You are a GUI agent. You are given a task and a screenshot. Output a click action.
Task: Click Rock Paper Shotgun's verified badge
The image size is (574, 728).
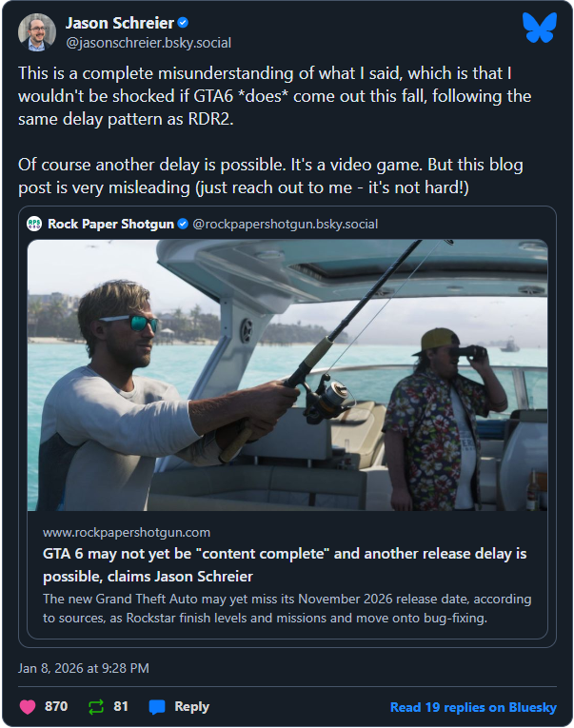click(x=180, y=224)
